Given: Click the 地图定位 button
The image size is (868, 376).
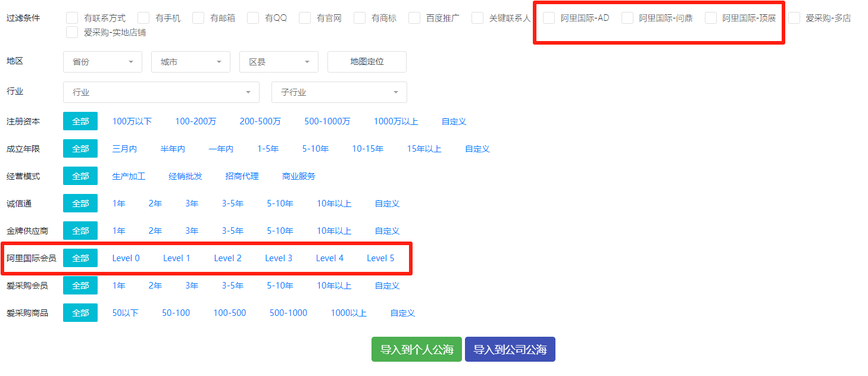Looking at the screenshot, I should click(x=367, y=62).
